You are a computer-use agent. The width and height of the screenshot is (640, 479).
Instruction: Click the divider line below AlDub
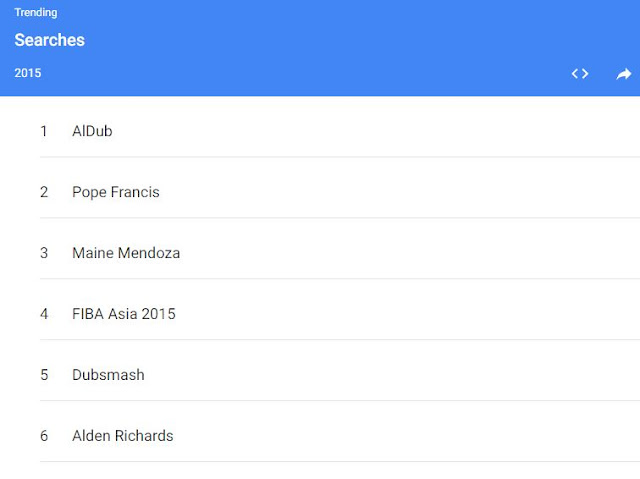click(340, 157)
